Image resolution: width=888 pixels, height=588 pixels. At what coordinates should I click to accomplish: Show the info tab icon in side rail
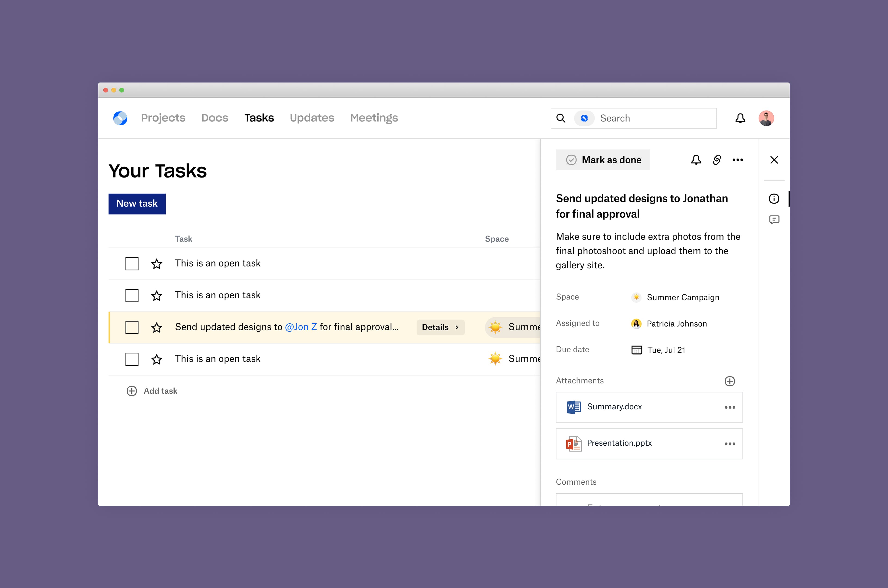coord(774,199)
